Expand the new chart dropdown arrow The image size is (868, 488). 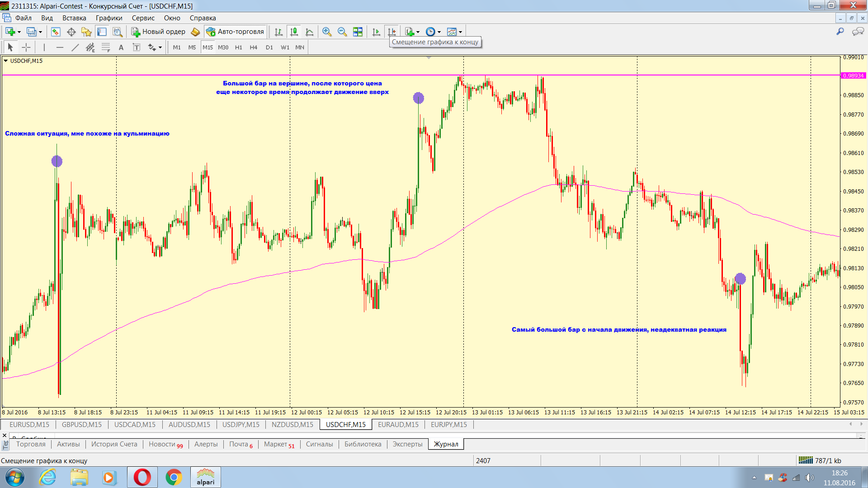(19, 32)
